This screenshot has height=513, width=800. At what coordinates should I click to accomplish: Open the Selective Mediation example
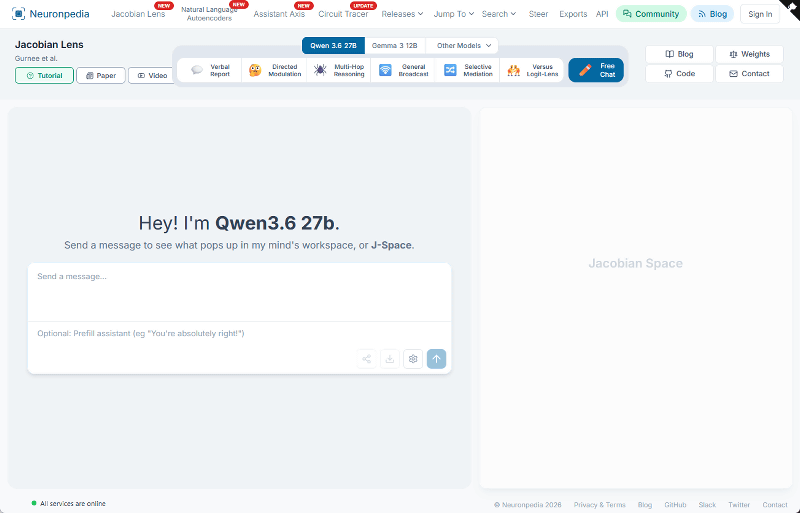467,70
